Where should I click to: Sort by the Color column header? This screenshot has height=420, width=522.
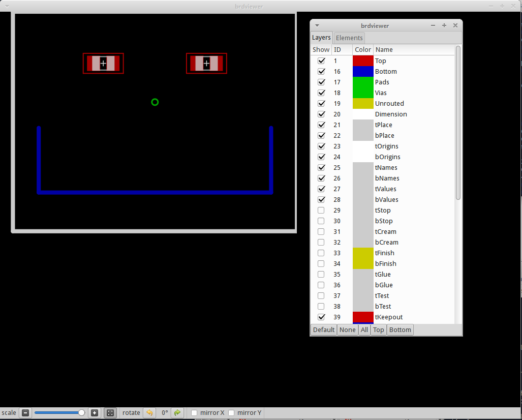[362, 50]
